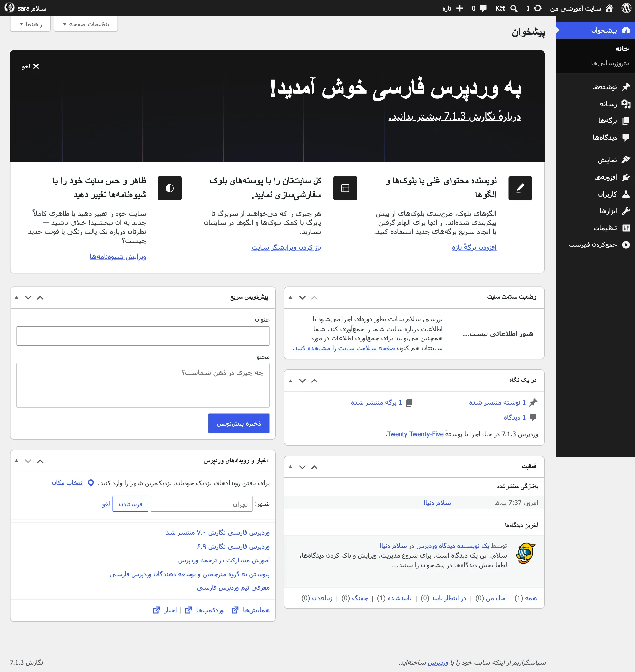
Task: Open the رسانه media menu
Action: coord(595,104)
